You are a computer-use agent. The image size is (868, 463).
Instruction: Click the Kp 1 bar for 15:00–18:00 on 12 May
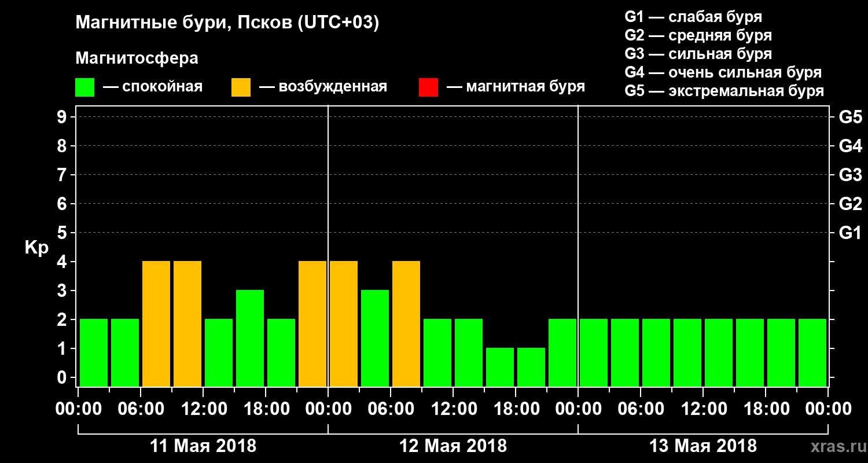pyautogui.click(x=500, y=367)
